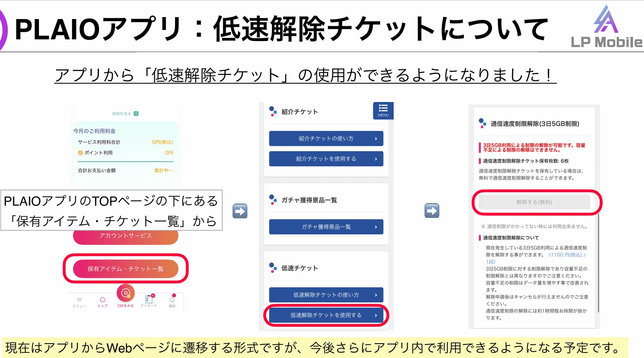
Task: Tap the 通知 bell icon
Action: coord(172,300)
